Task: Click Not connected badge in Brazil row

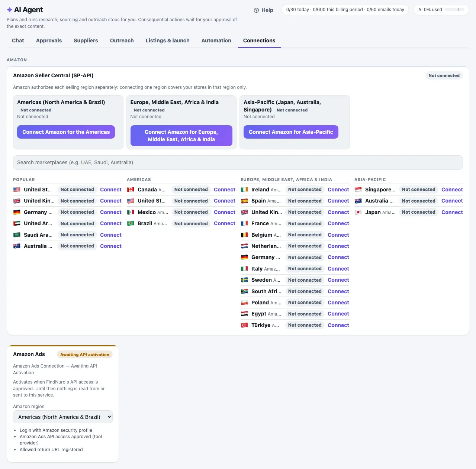Action: coord(191,223)
